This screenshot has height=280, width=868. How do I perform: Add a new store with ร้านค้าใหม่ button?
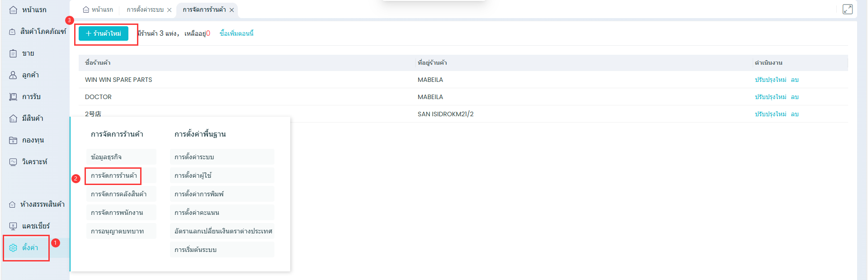[x=104, y=33]
